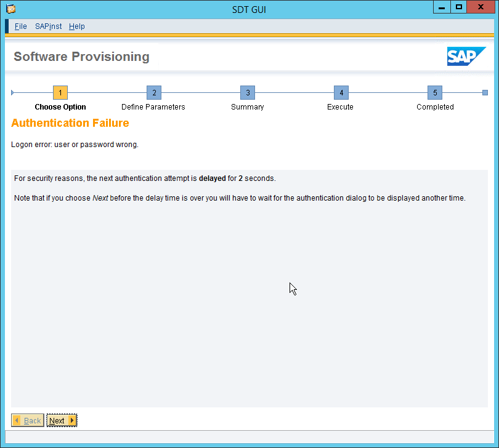Select step 2 Define Parameters marker
Screen dimensions: 499x448
click(x=154, y=93)
